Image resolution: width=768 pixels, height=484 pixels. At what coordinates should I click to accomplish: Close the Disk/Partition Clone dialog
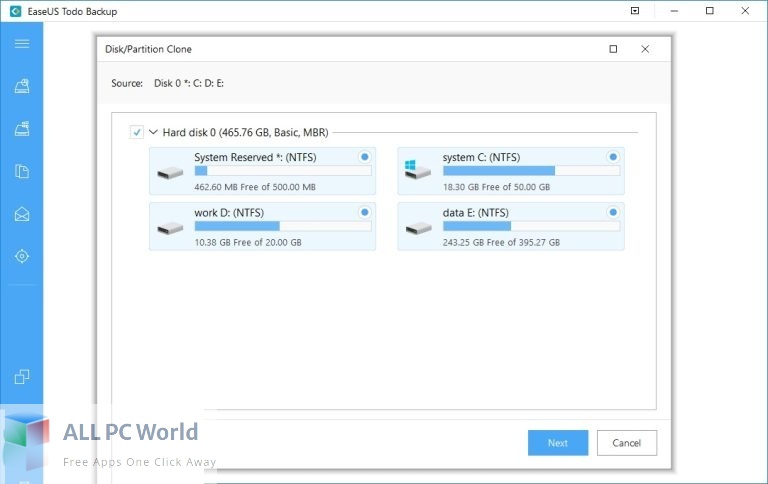click(x=645, y=49)
